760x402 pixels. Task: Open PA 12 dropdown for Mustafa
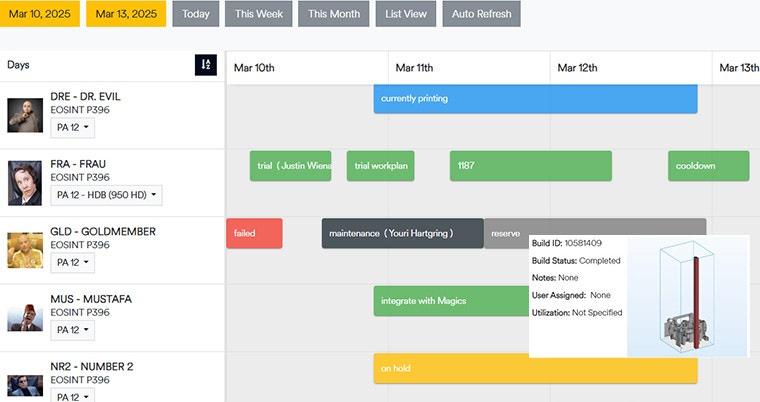[x=72, y=330]
